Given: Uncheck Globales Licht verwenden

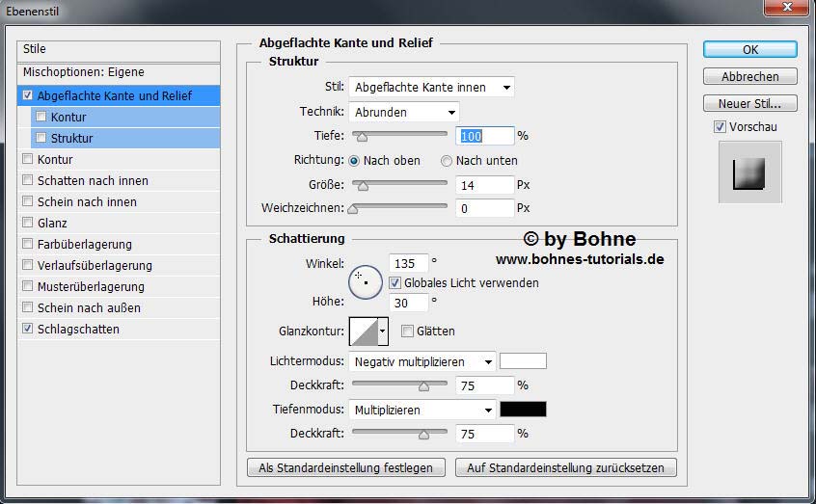Looking at the screenshot, I should [395, 283].
